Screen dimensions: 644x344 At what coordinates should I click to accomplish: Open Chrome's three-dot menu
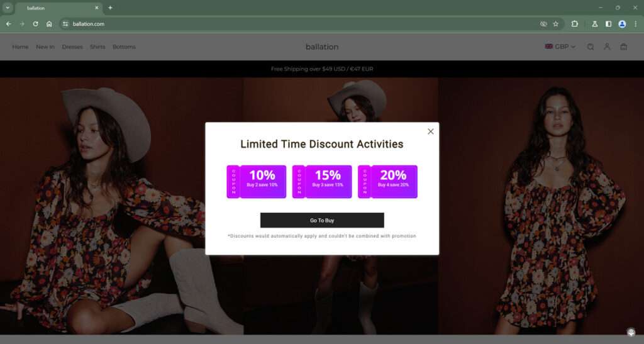(635, 24)
